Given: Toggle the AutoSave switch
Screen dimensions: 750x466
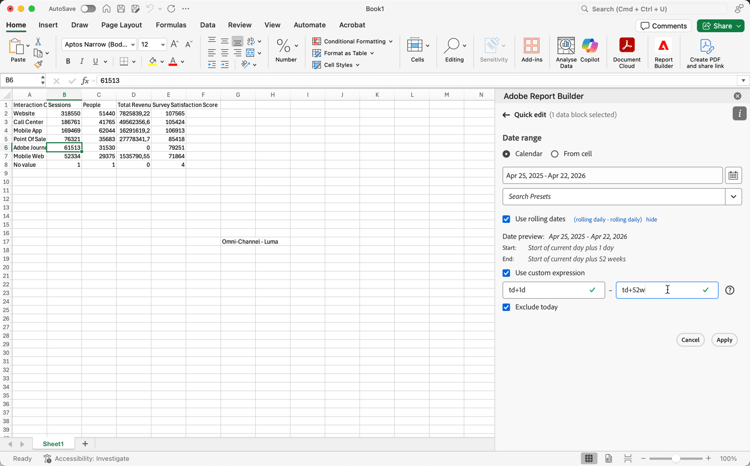Looking at the screenshot, I should (88, 9).
